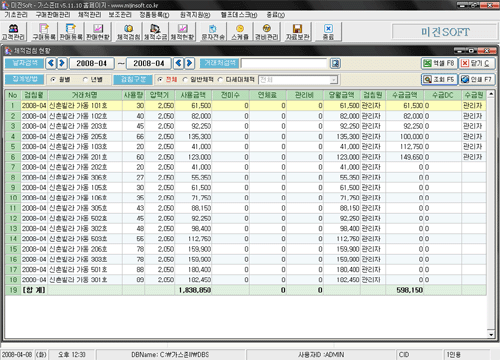Open 체적현황 status chart toolbar icon
Image resolution: width=500 pixels, height=360 pixels.
click(x=182, y=32)
